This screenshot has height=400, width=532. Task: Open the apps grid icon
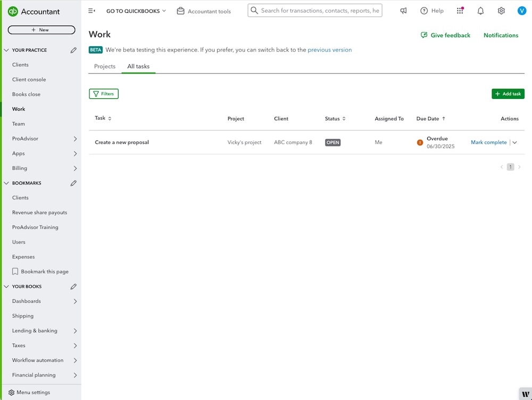click(x=460, y=10)
